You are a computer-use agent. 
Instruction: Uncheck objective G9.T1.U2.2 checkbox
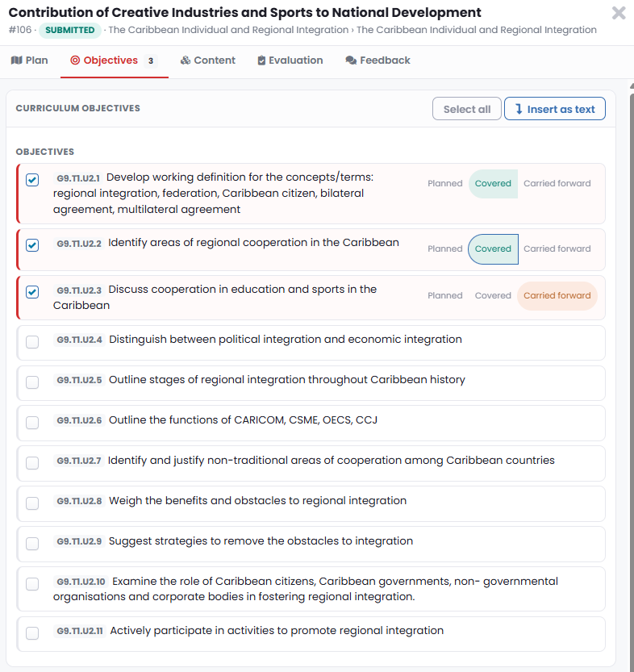32,245
